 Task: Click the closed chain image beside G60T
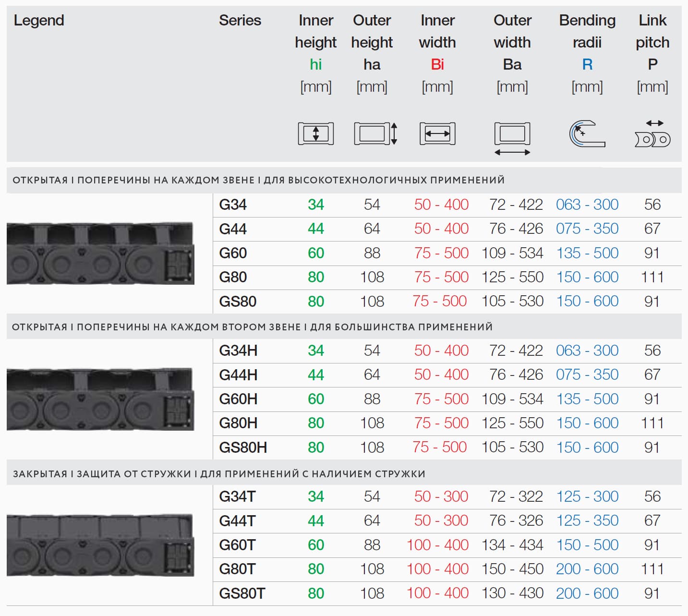(100, 545)
